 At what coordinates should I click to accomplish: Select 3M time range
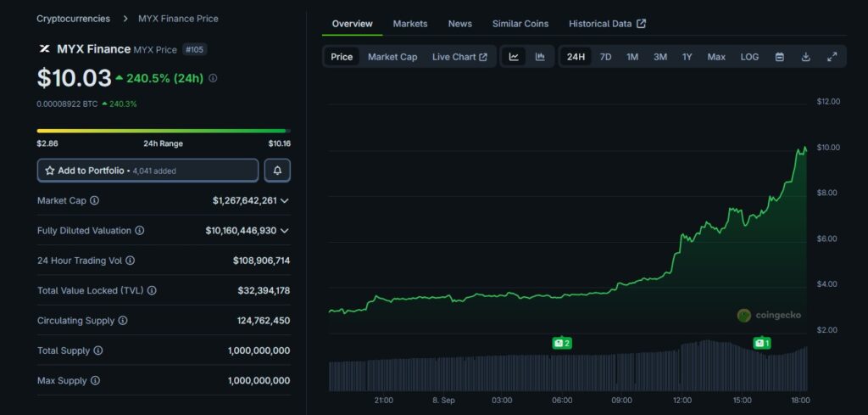click(x=659, y=57)
